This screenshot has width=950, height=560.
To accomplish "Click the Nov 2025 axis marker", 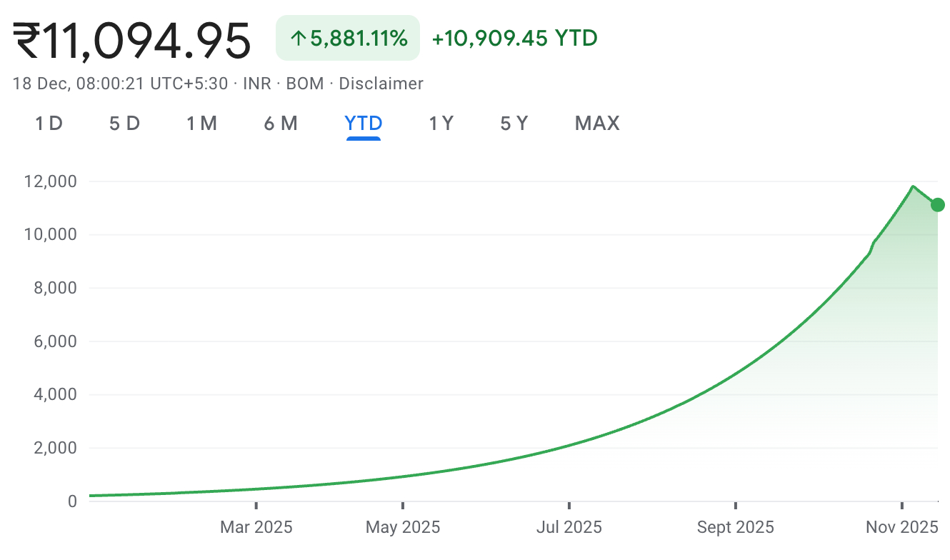I will pos(901,527).
